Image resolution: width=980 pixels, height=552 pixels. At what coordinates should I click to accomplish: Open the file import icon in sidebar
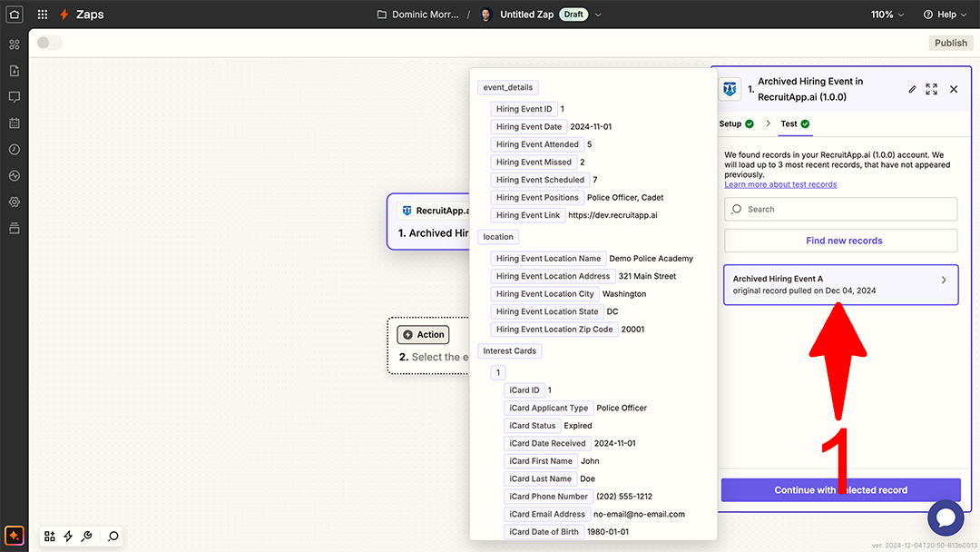[x=15, y=71]
